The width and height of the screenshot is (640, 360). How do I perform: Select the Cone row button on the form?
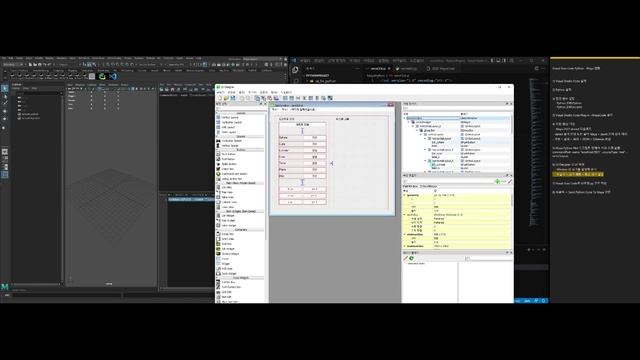pyautogui.click(x=315, y=157)
